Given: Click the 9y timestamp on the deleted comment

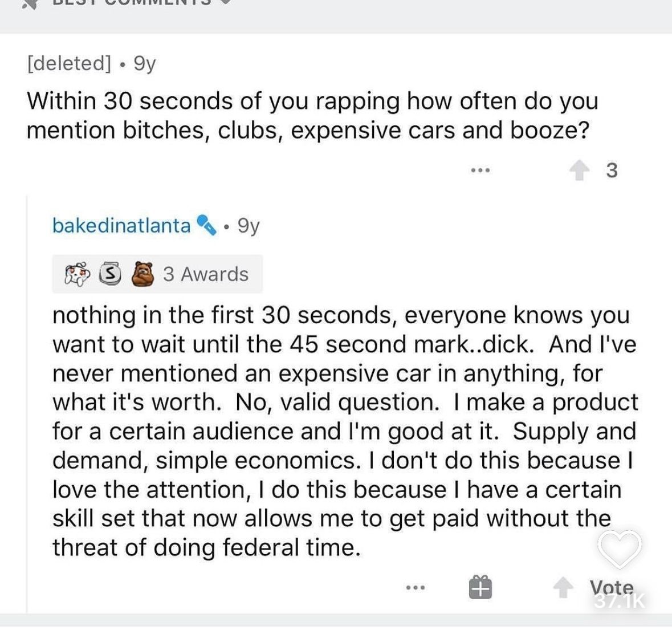Looking at the screenshot, I should coord(145,64).
